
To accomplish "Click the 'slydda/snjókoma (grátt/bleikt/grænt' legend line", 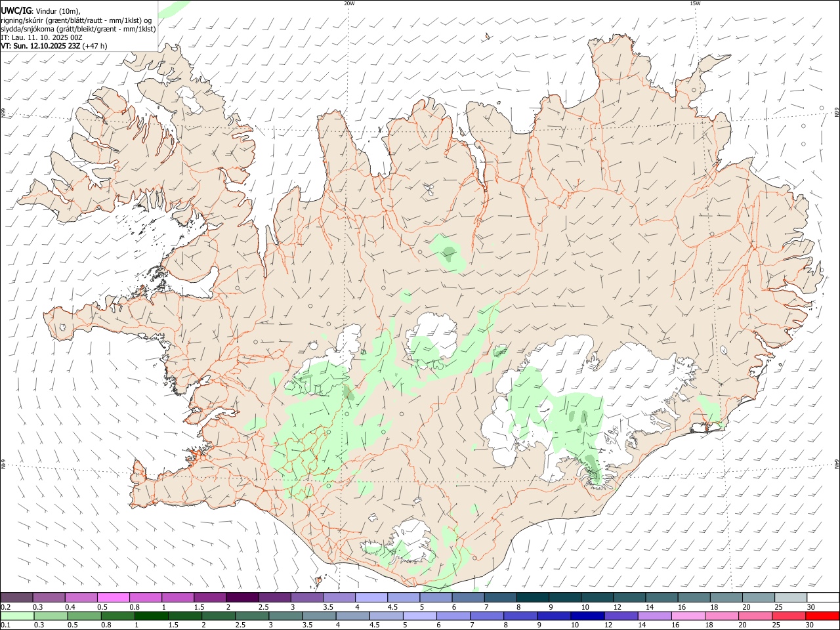I will [x=78, y=29].
